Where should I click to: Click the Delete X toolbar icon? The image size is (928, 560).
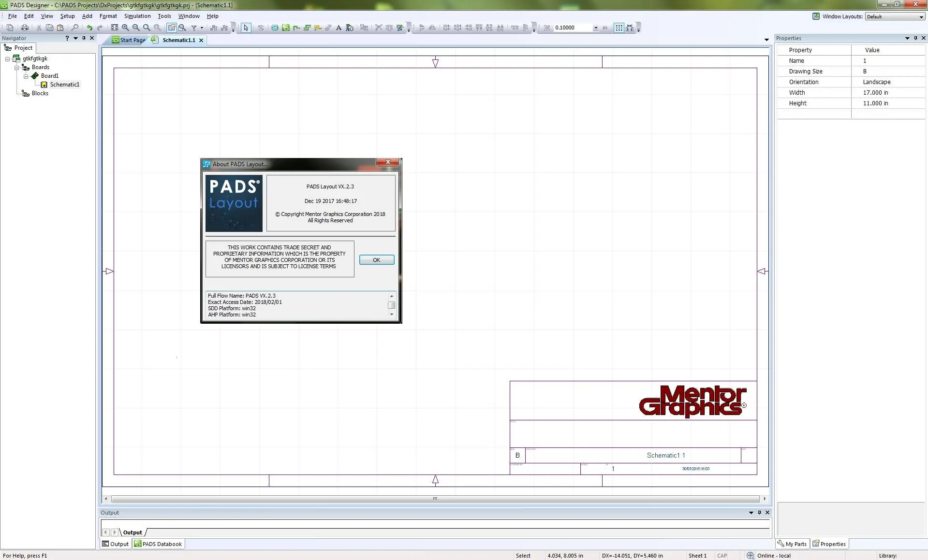pos(379,28)
